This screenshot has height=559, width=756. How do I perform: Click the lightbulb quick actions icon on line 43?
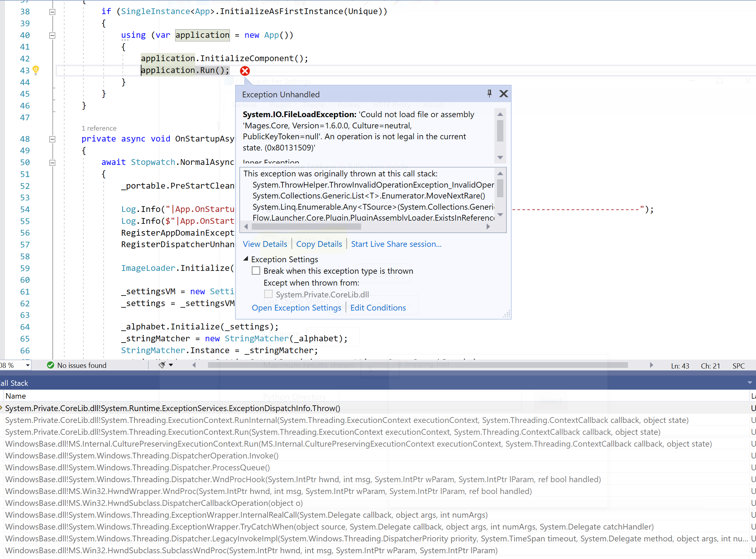coord(36,70)
